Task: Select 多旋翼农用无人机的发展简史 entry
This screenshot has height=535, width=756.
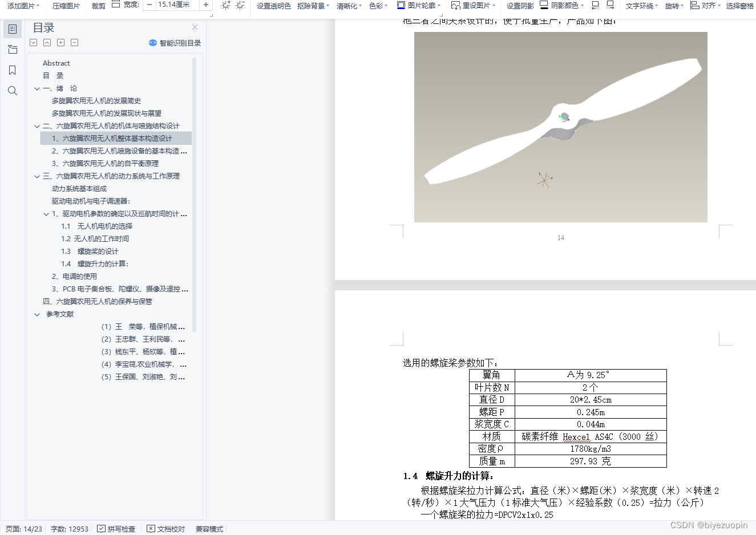Action: pyautogui.click(x=96, y=101)
